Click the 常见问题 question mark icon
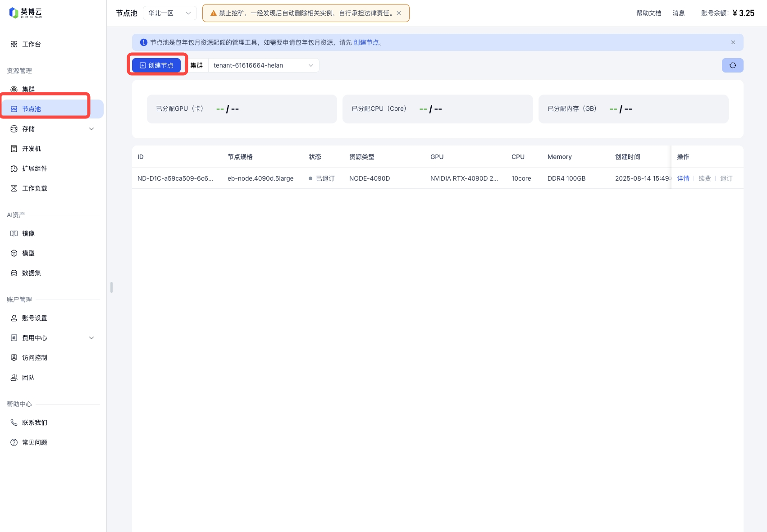Image resolution: width=767 pixels, height=532 pixels. (14, 442)
